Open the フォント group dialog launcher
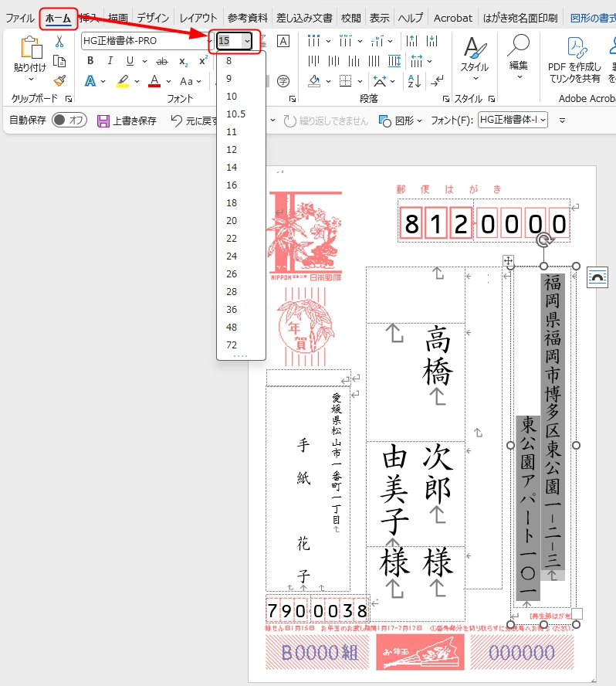The image size is (616, 686). point(293,100)
